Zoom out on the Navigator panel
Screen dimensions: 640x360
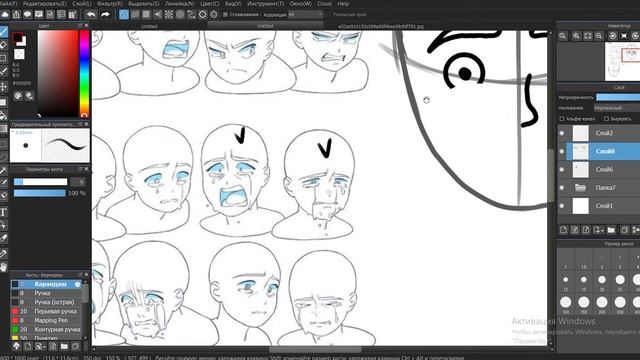(x=599, y=36)
